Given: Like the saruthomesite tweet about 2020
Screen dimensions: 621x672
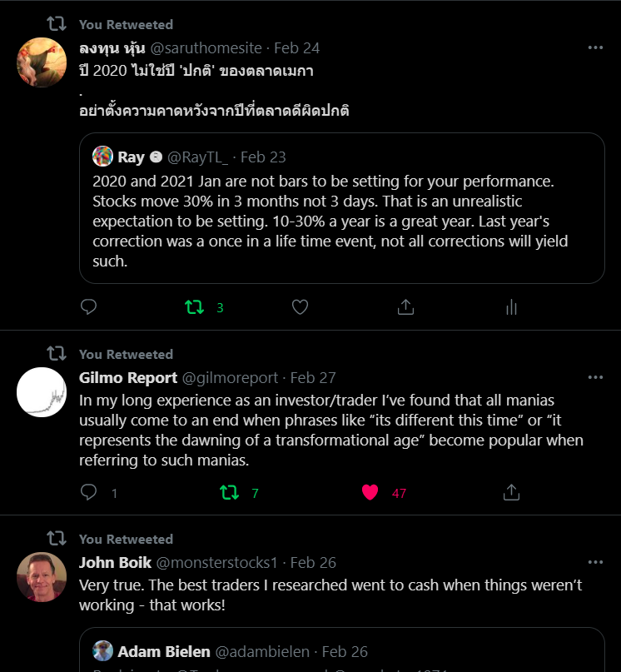Looking at the screenshot, I should [301, 307].
